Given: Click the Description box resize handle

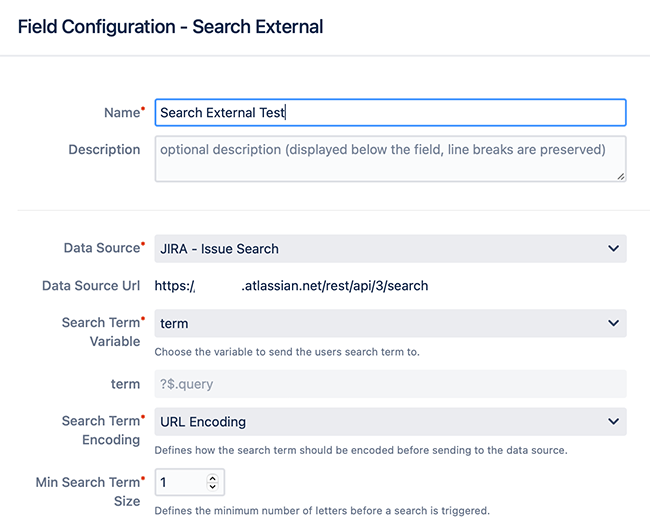Looking at the screenshot, I should (620, 176).
